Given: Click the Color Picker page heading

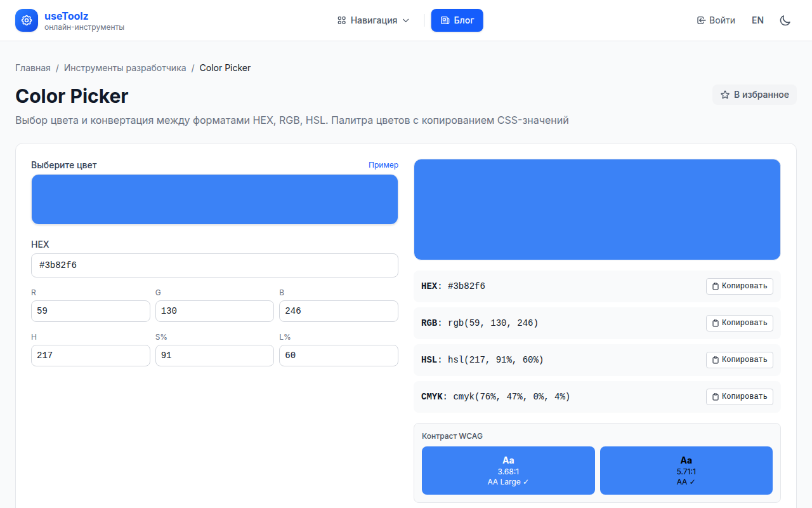Looking at the screenshot, I should pyautogui.click(x=72, y=96).
